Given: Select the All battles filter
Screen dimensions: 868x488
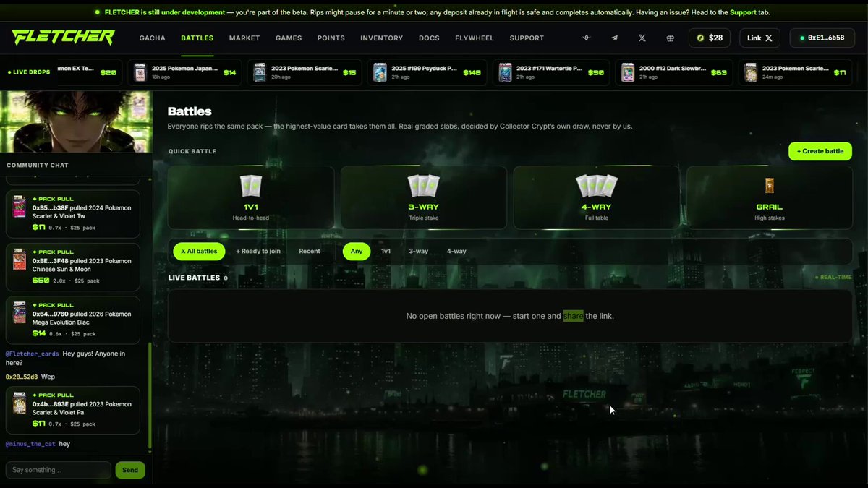Looking at the screenshot, I should (199, 251).
